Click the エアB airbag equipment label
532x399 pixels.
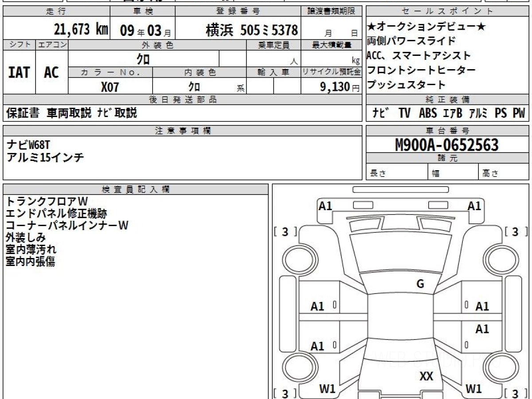453,113
